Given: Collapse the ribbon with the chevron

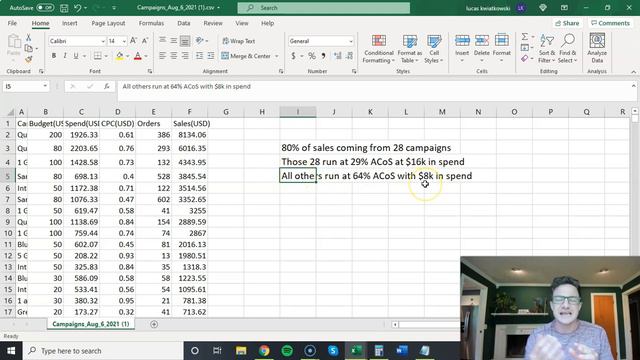Looking at the screenshot, I should 633,72.
